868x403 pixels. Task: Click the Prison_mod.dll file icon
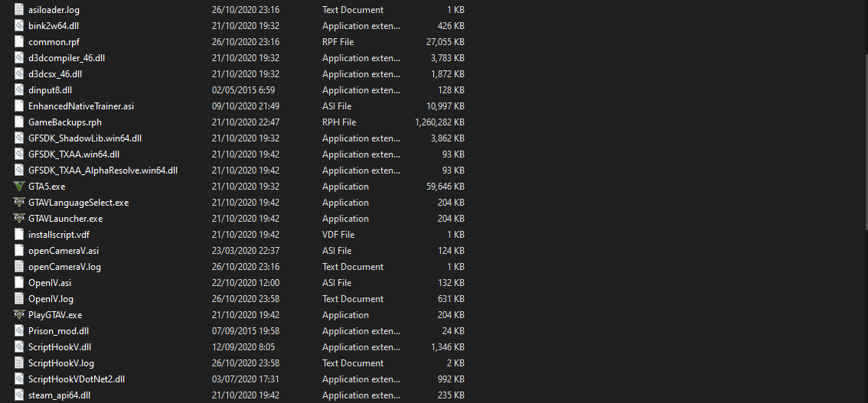coord(19,330)
